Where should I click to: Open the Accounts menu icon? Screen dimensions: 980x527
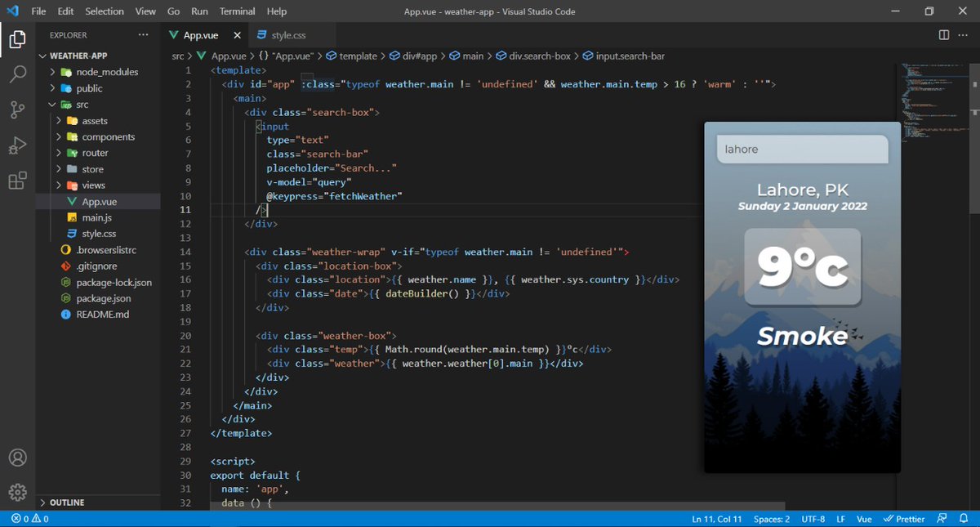click(x=18, y=458)
